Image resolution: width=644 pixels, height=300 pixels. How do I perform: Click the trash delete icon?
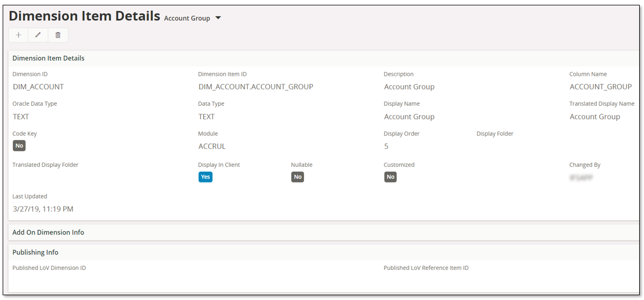click(x=58, y=35)
